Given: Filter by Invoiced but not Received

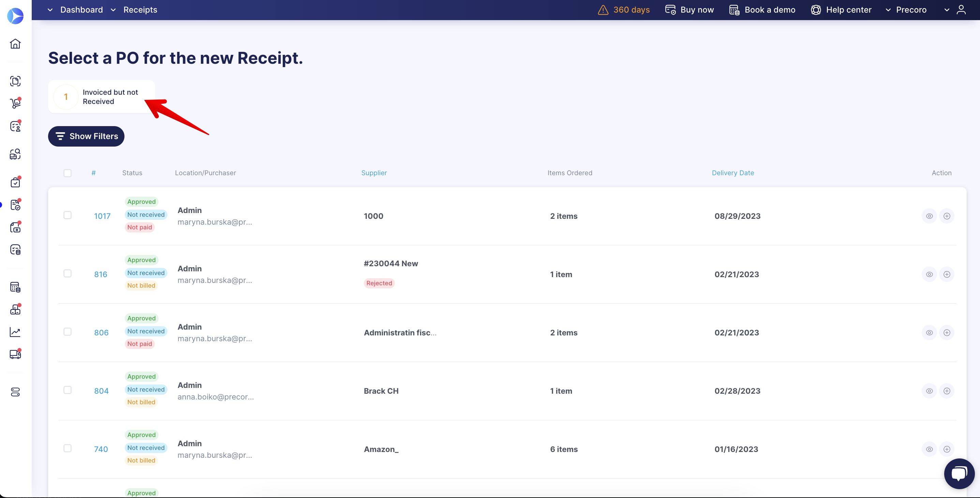Looking at the screenshot, I should pyautogui.click(x=101, y=96).
